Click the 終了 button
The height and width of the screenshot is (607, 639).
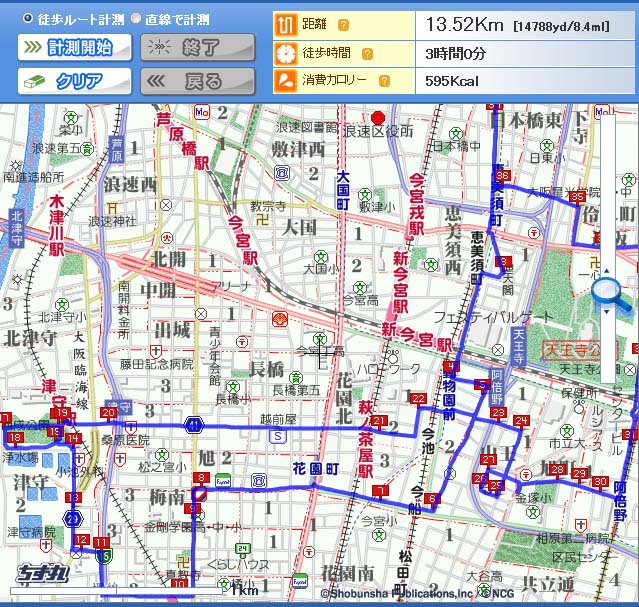point(198,47)
